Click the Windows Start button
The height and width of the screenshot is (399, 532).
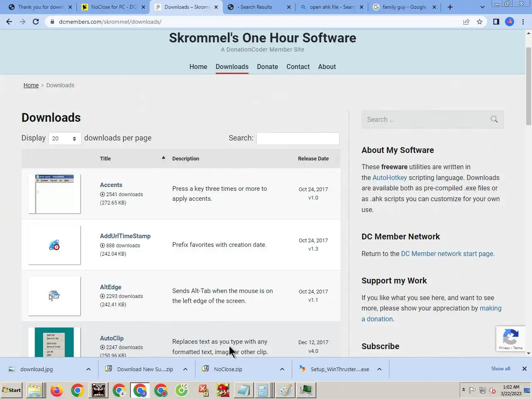click(x=12, y=390)
